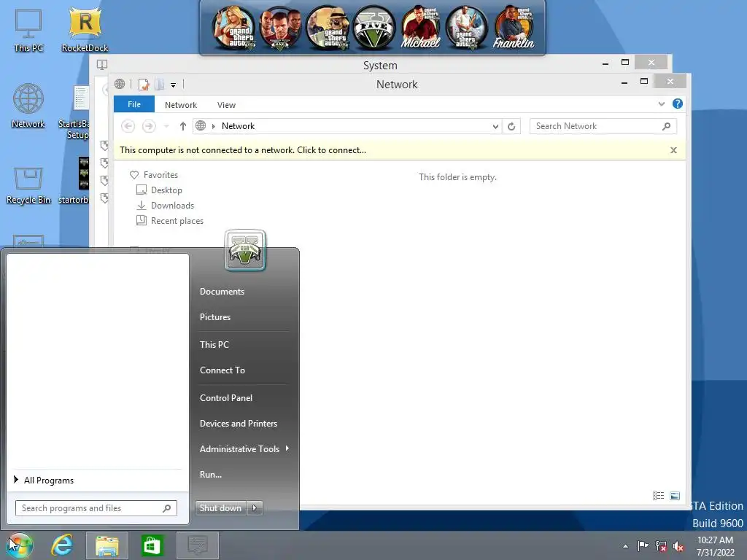Click the Start orb button
Viewport: 747px width, 560px height.
click(20, 545)
